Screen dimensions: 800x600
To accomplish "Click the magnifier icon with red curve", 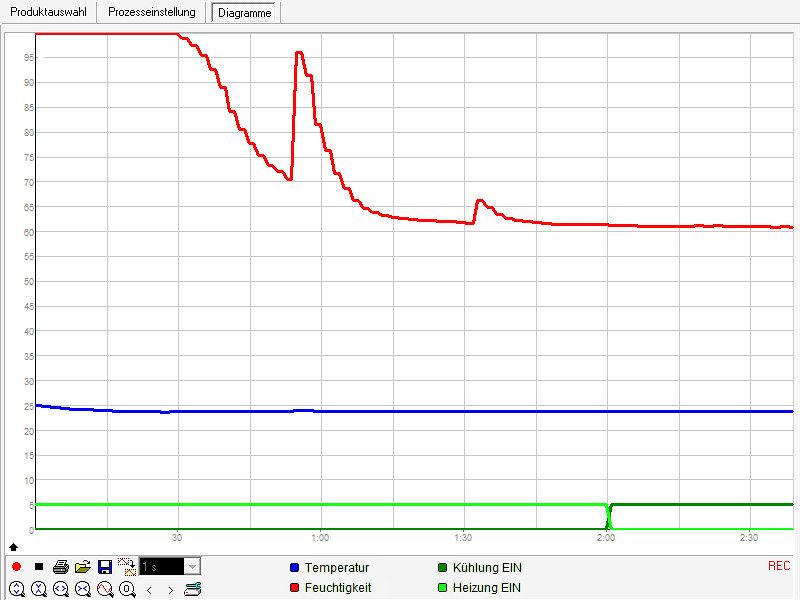I will tap(105, 589).
